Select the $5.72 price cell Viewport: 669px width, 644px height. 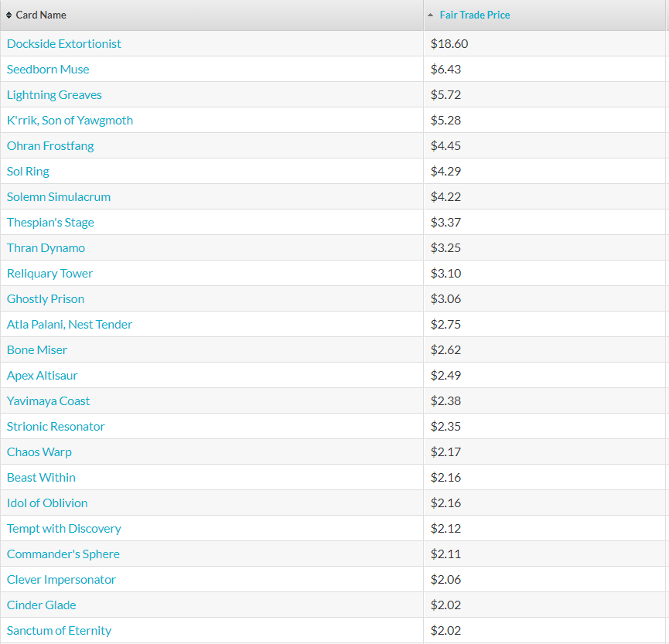coord(544,94)
